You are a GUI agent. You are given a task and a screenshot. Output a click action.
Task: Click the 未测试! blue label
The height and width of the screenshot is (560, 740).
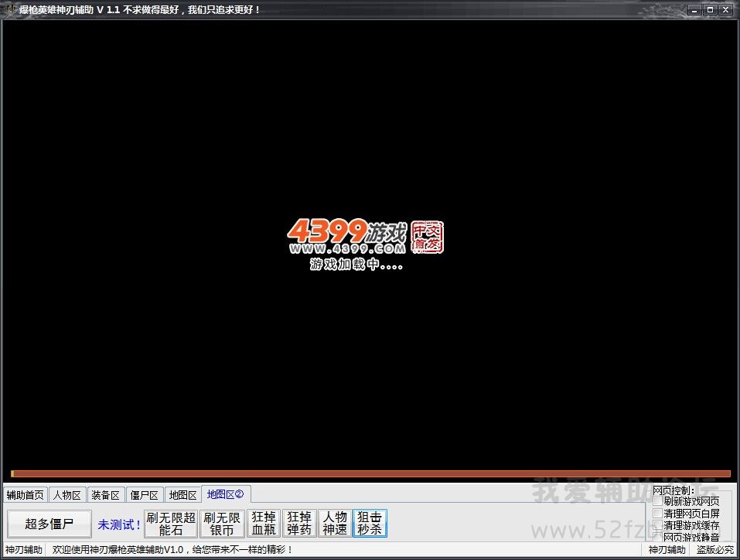(x=119, y=524)
